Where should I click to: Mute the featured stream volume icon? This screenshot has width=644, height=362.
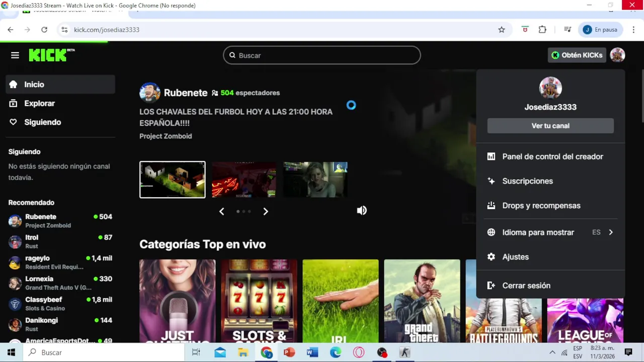[x=362, y=211]
